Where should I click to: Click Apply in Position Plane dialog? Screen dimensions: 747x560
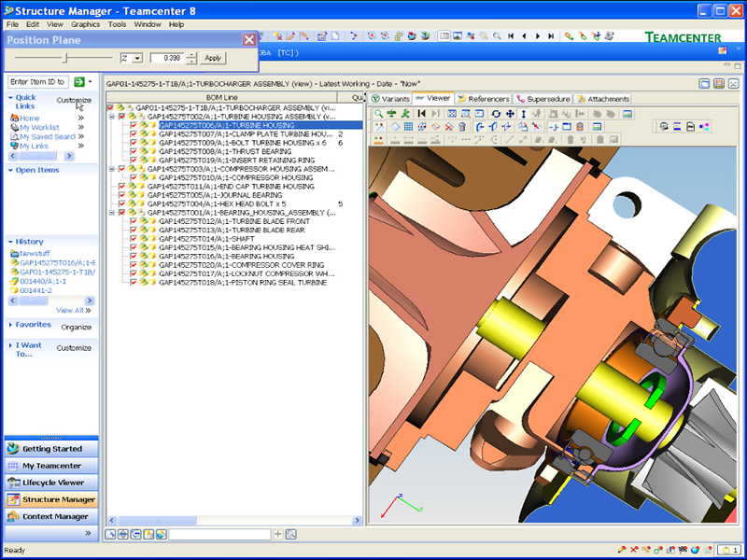213,58
